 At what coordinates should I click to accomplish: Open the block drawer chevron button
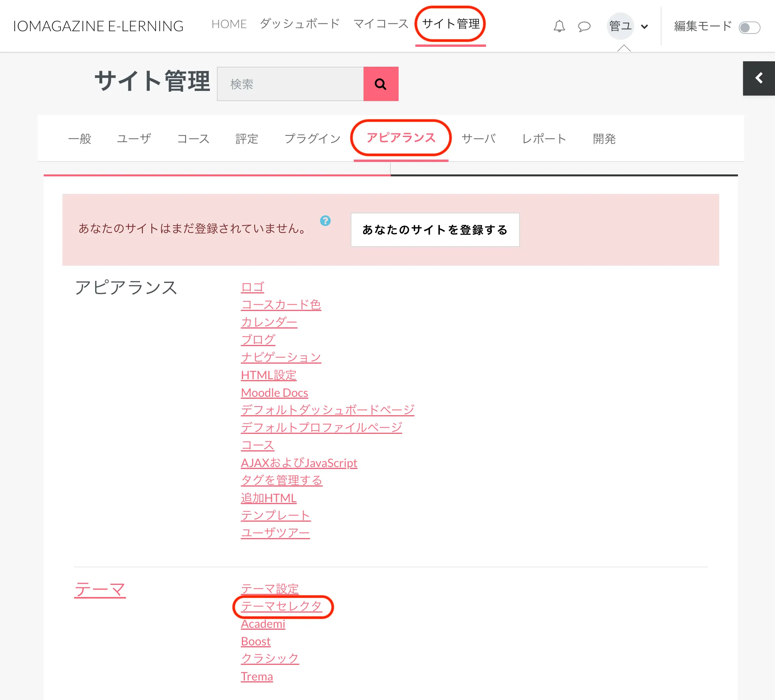tap(759, 78)
